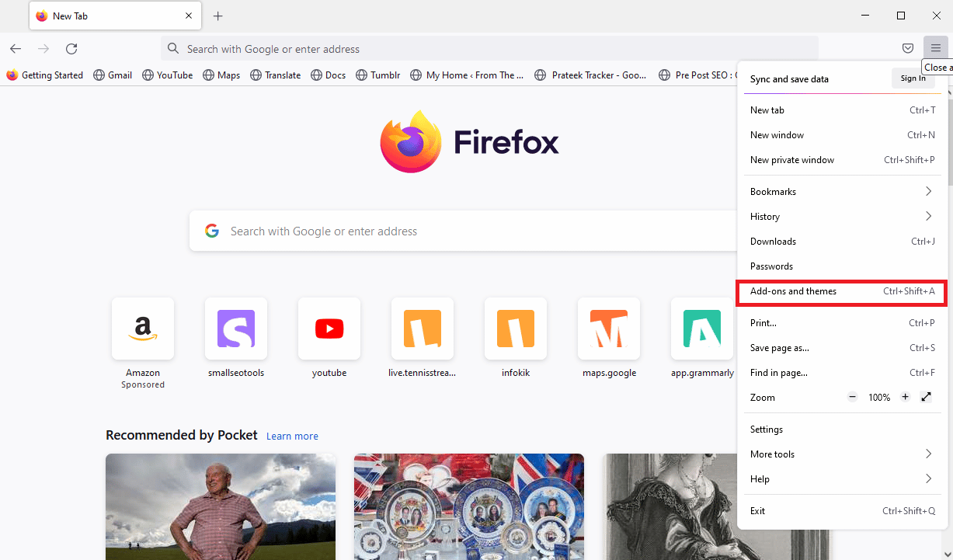Close the New Tab tab

tap(189, 16)
